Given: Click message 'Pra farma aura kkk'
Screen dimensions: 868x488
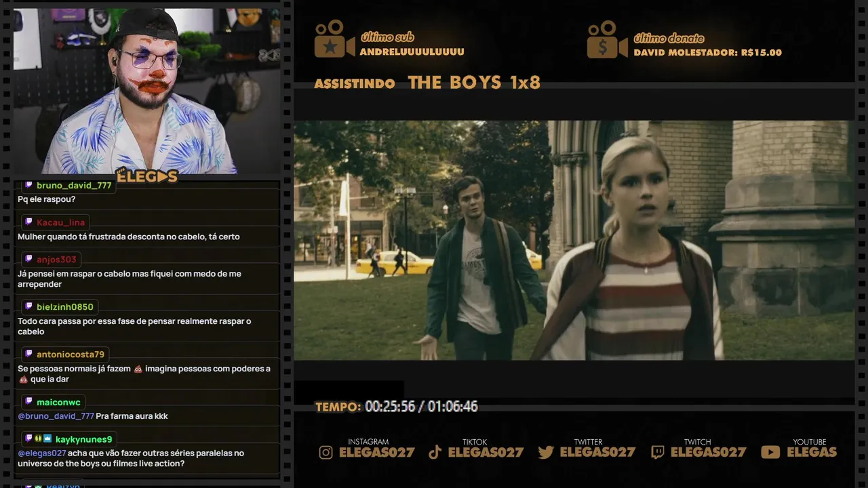Looking at the screenshot, I should (132, 416).
